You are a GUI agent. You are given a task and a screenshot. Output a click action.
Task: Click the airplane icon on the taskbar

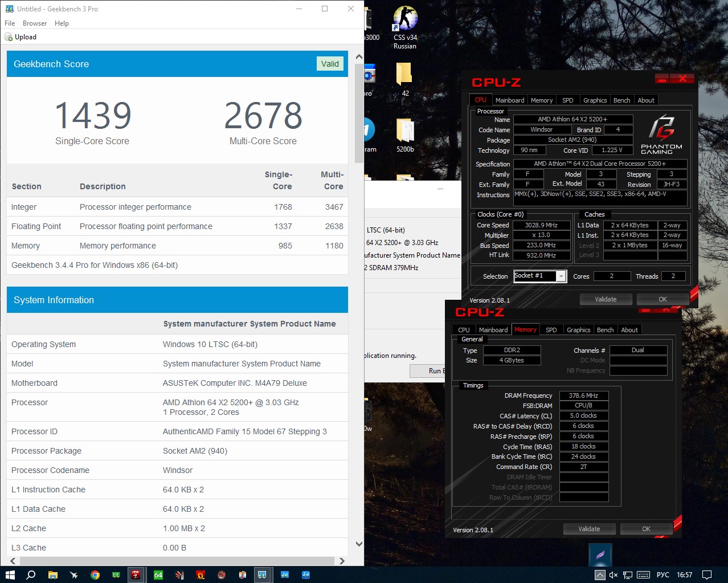click(74, 574)
